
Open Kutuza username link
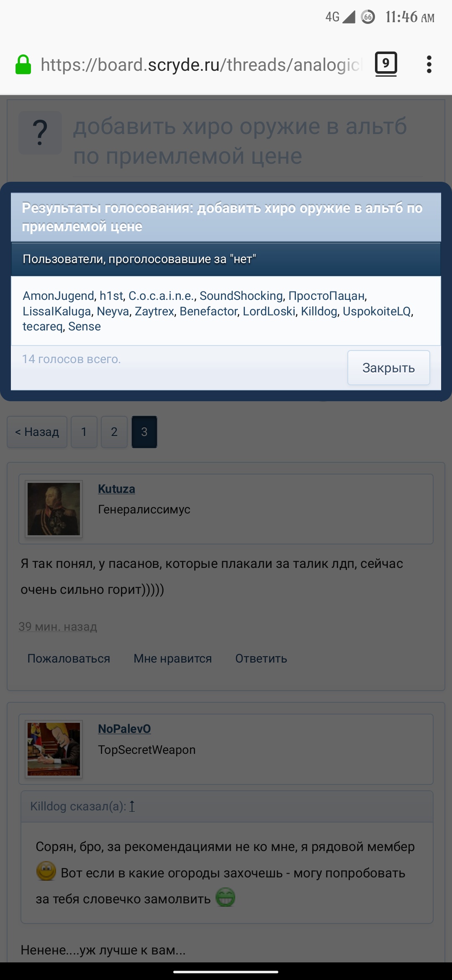(116, 489)
